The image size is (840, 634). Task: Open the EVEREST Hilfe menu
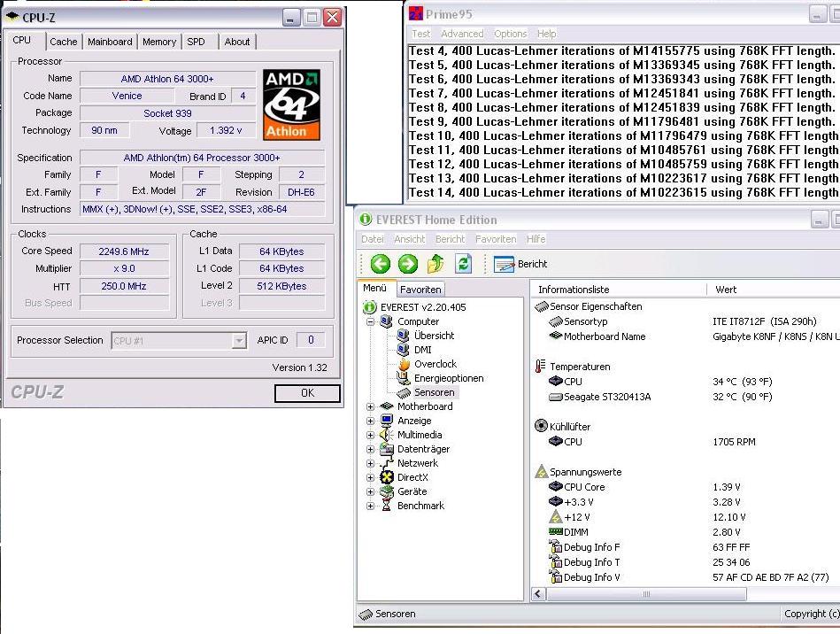pos(536,239)
